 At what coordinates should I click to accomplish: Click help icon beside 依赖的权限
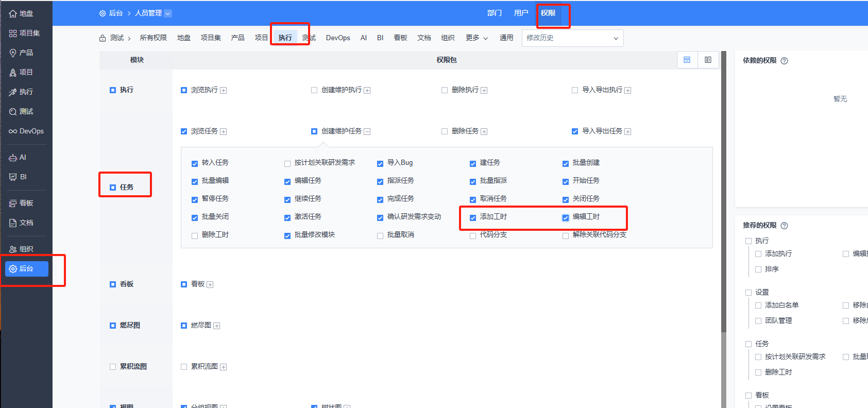[784, 61]
